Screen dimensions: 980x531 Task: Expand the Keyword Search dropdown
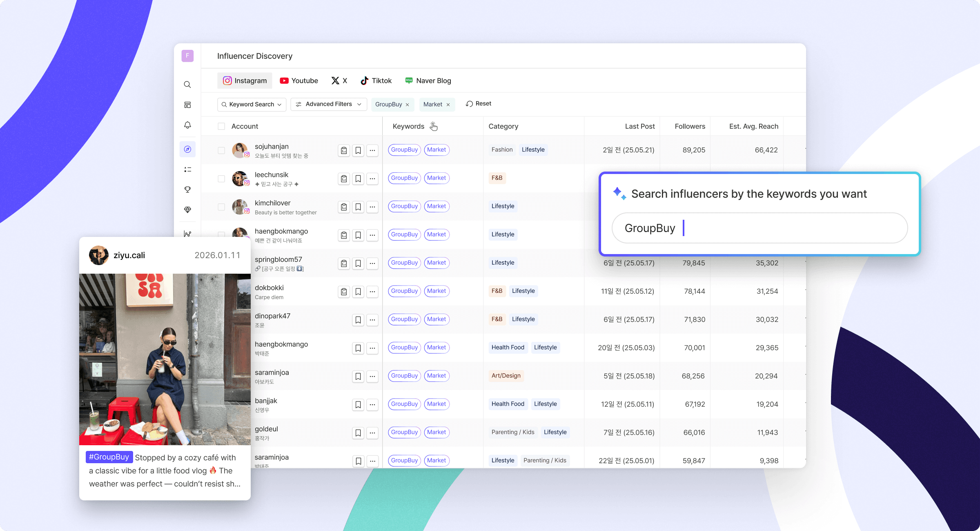(x=252, y=104)
